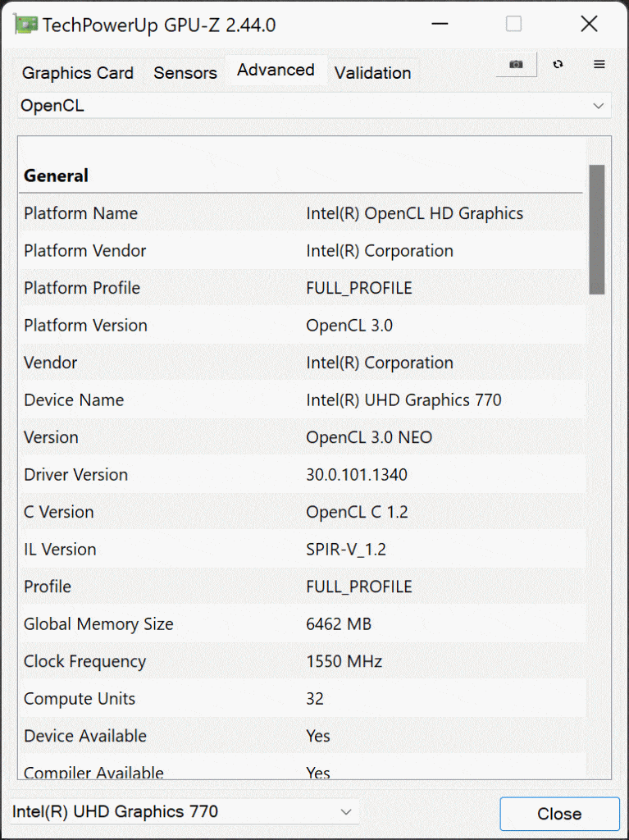The height and width of the screenshot is (840, 629).
Task: Select the Driver Version label
Action: click(76, 475)
